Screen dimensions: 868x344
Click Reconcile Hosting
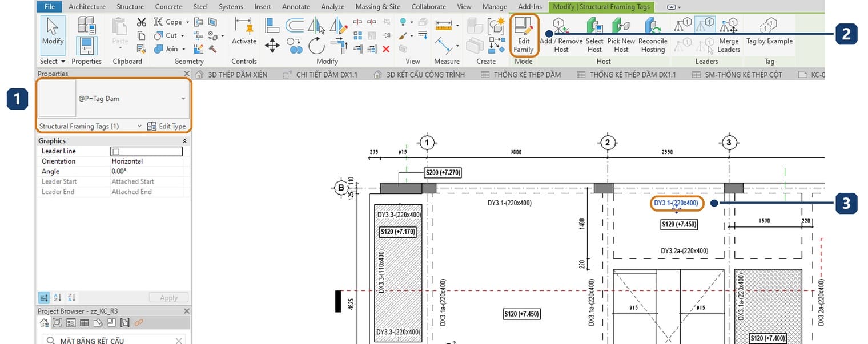coord(653,35)
